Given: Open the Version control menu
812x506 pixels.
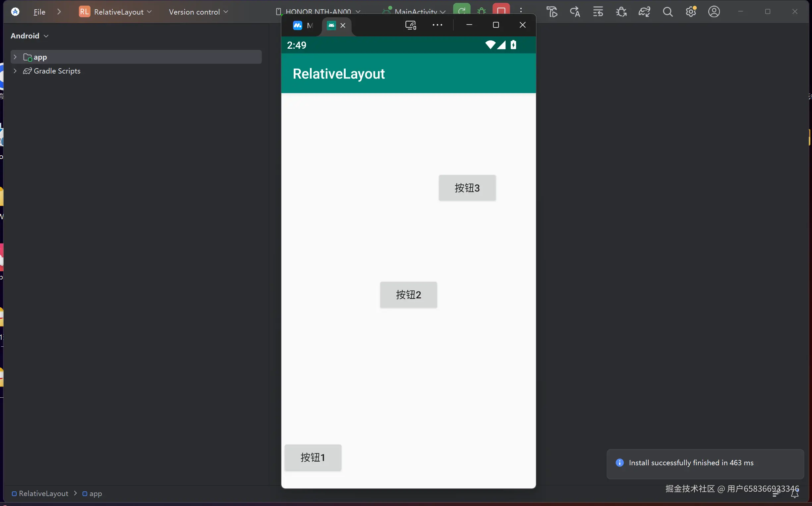Looking at the screenshot, I should click(x=198, y=12).
